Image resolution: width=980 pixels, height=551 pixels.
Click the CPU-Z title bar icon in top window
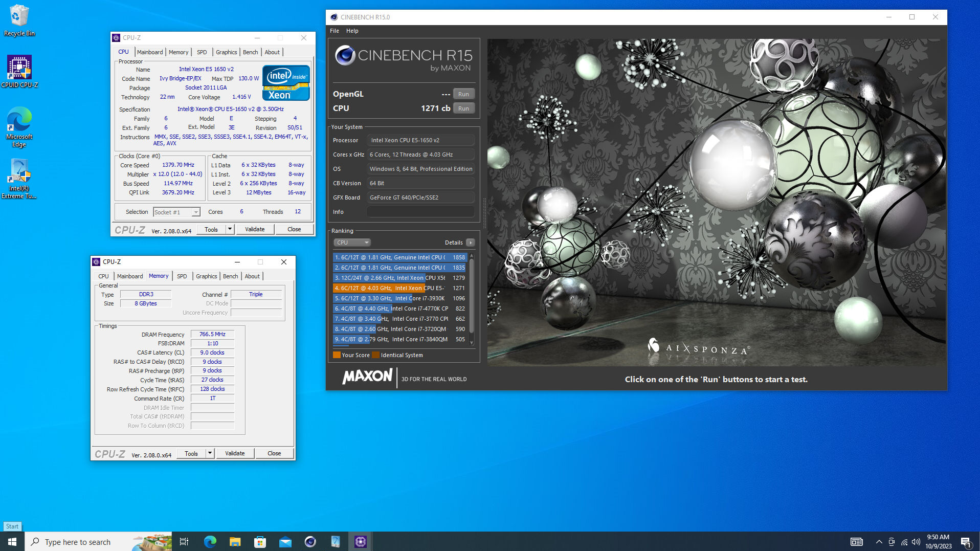click(116, 38)
